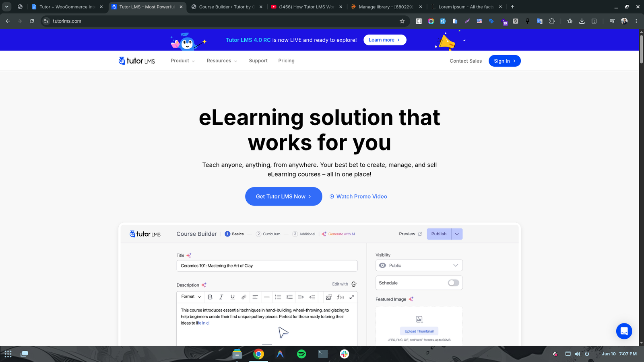Click the Bold formatting icon

(x=210, y=297)
